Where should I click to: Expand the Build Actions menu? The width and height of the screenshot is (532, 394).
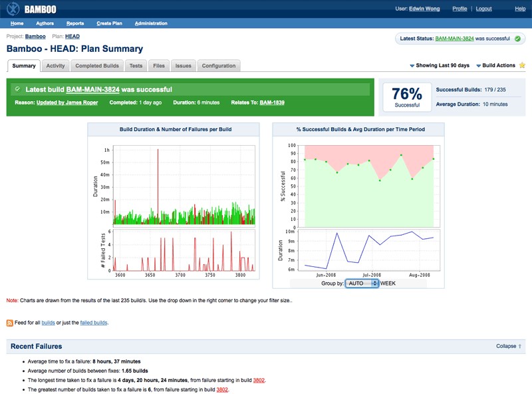point(495,66)
